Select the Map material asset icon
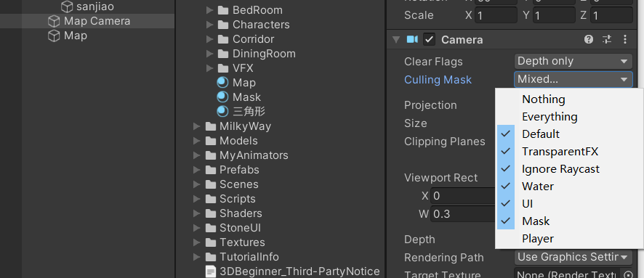The width and height of the screenshot is (644, 278). click(x=222, y=83)
